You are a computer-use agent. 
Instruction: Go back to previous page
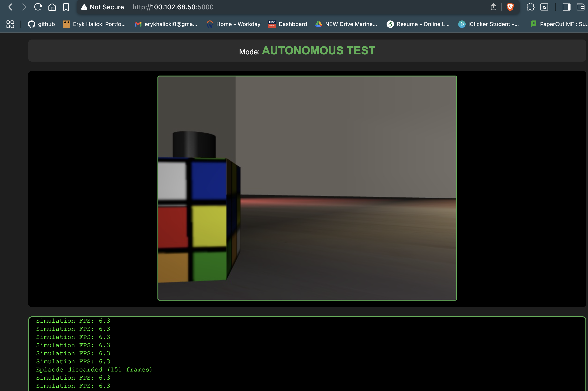click(x=10, y=7)
